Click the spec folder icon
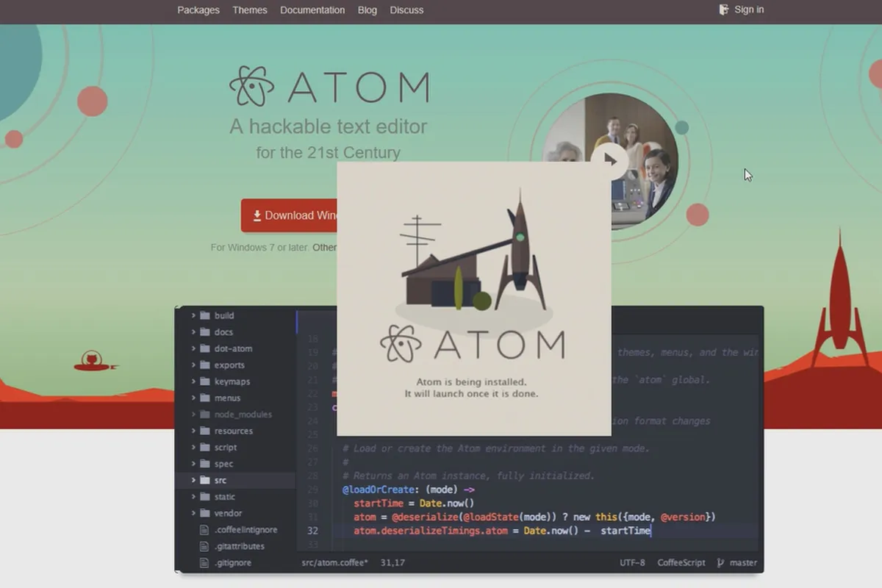 (x=204, y=464)
